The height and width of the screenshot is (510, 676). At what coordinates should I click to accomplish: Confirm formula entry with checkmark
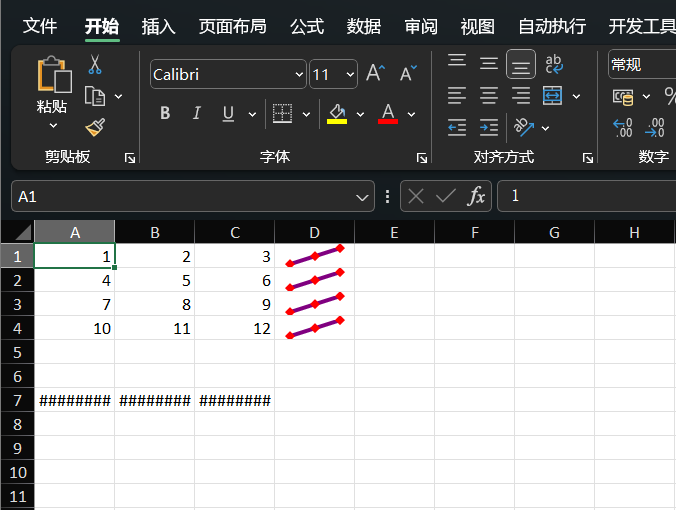446,196
